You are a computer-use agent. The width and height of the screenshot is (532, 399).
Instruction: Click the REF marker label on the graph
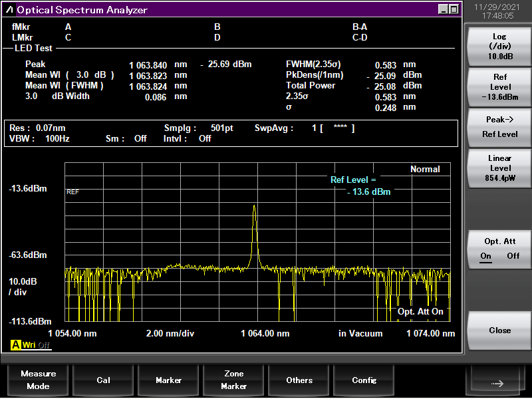tap(72, 192)
